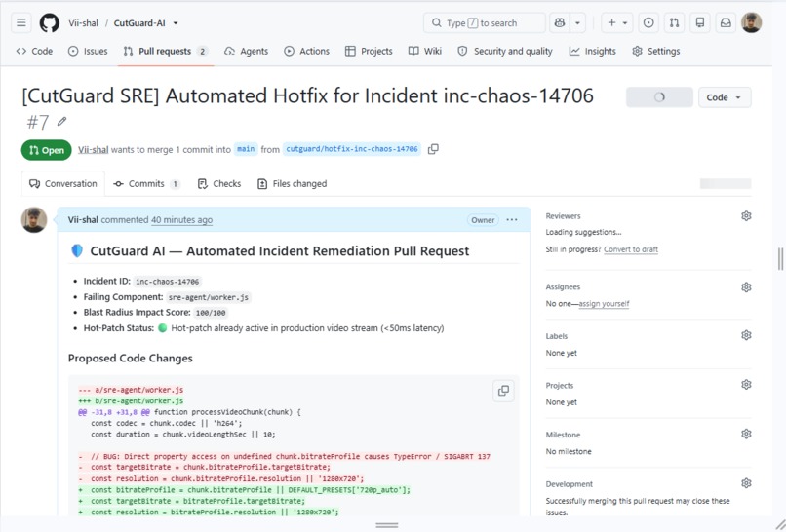Click the page vertical scrollbar handle

[780, 259]
